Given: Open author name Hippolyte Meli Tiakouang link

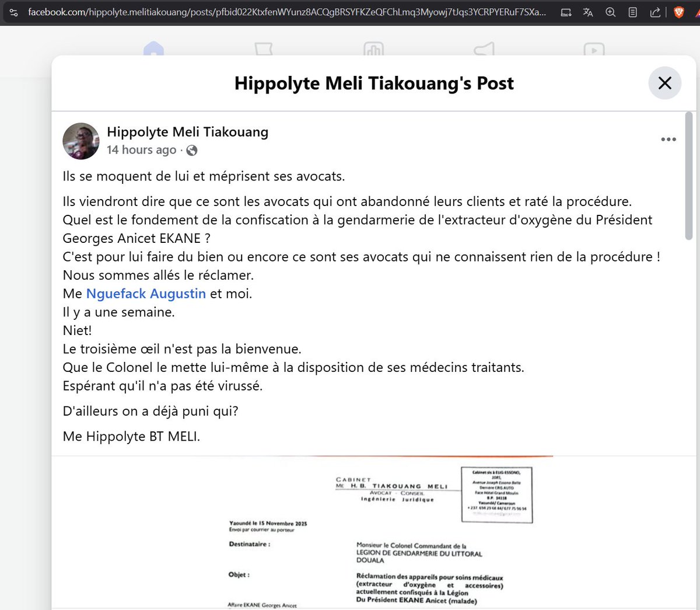Looking at the screenshot, I should coord(188,132).
